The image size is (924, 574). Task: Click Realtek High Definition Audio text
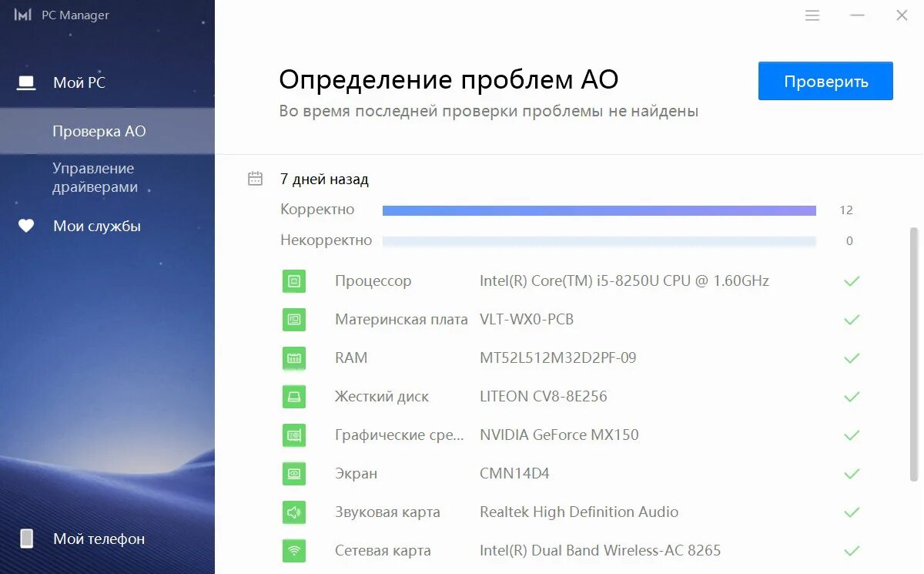tap(579, 512)
